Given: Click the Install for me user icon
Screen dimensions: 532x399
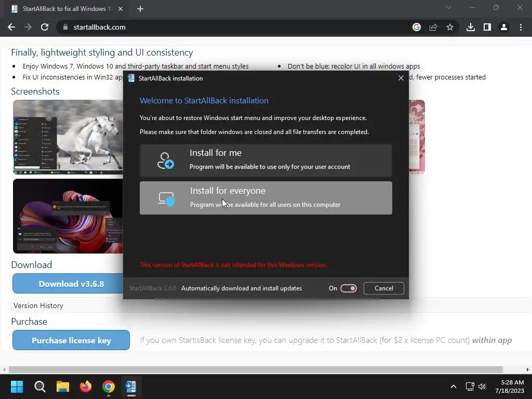Looking at the screenshot, I should [x=166, y=161].
